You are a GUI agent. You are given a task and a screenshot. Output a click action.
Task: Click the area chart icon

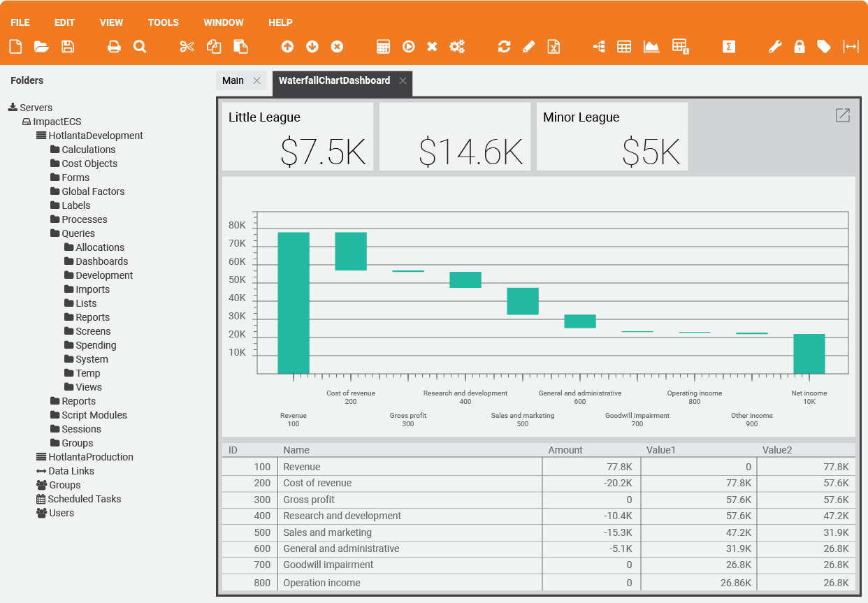(x=651, y=47)
